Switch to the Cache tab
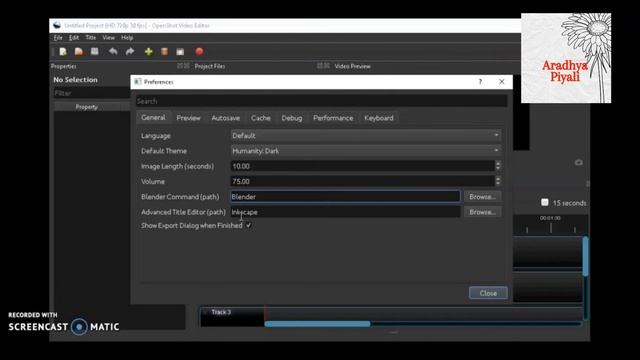 tap(260, 118)
